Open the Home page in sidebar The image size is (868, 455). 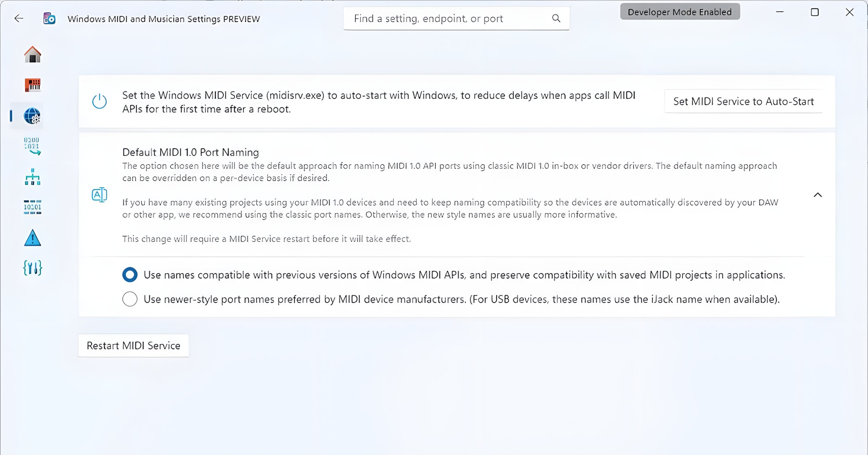(33, 55)
